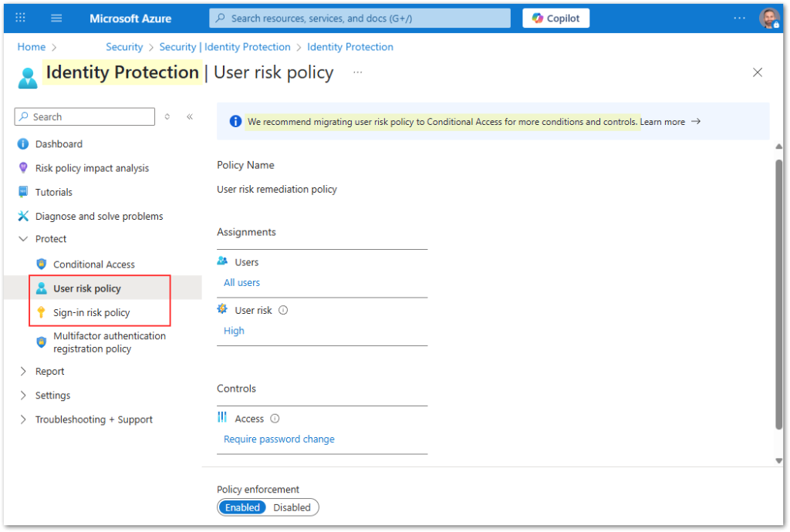Open the account profile avatar
This screenshot has width=790, height=532.
tap(768, 19)
